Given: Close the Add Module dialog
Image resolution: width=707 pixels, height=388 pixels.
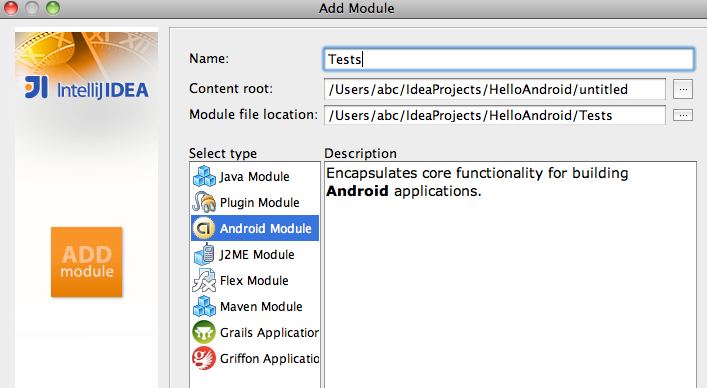Looking at the screenshot, I should [10, 8].
